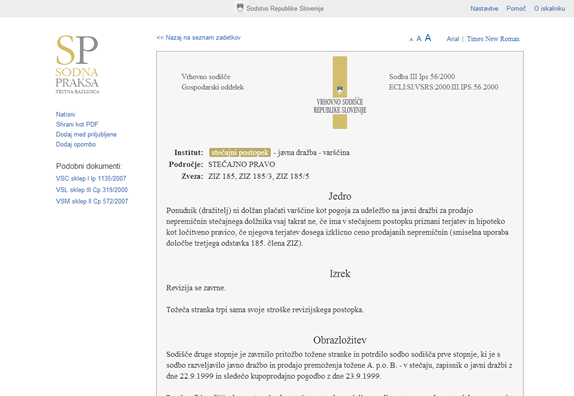Switch document font to Times New Roman
The width and height of the screenshot is (574, 396).
click(493, 39)
